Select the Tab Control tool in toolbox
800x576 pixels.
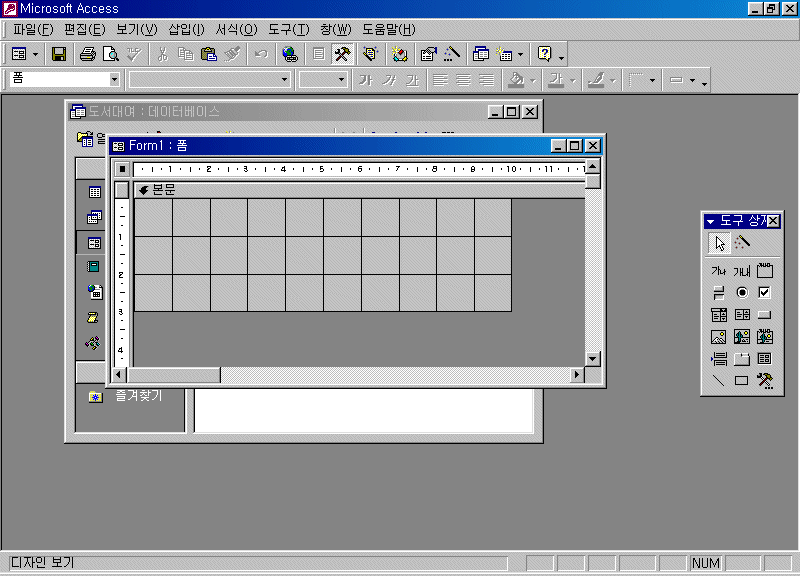(x=742, y=359)
